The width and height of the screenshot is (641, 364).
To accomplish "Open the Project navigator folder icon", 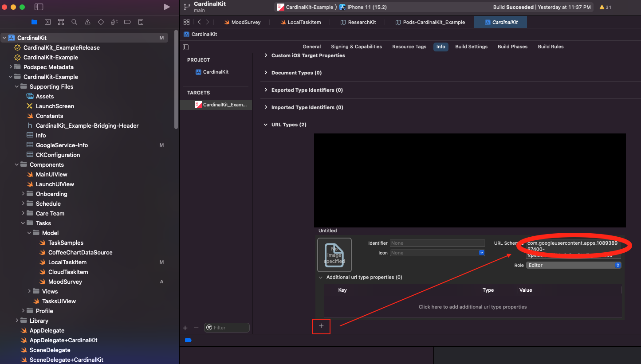I will tap(34, 22).
